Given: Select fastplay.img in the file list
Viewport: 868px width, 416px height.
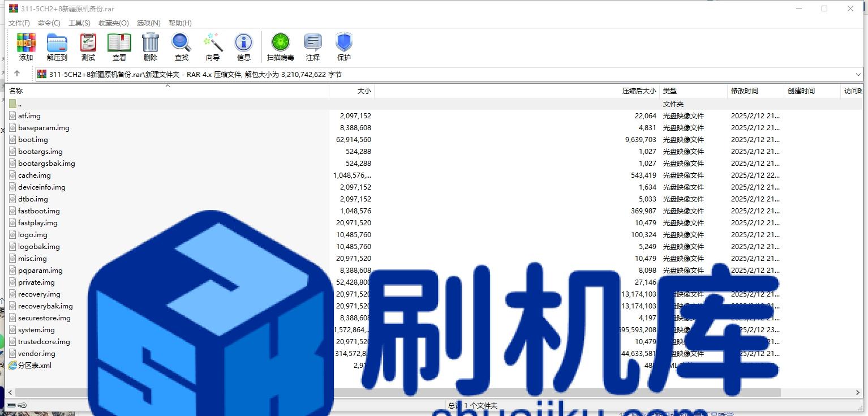Looking at the screenshot, I should [x=38, y=222].
